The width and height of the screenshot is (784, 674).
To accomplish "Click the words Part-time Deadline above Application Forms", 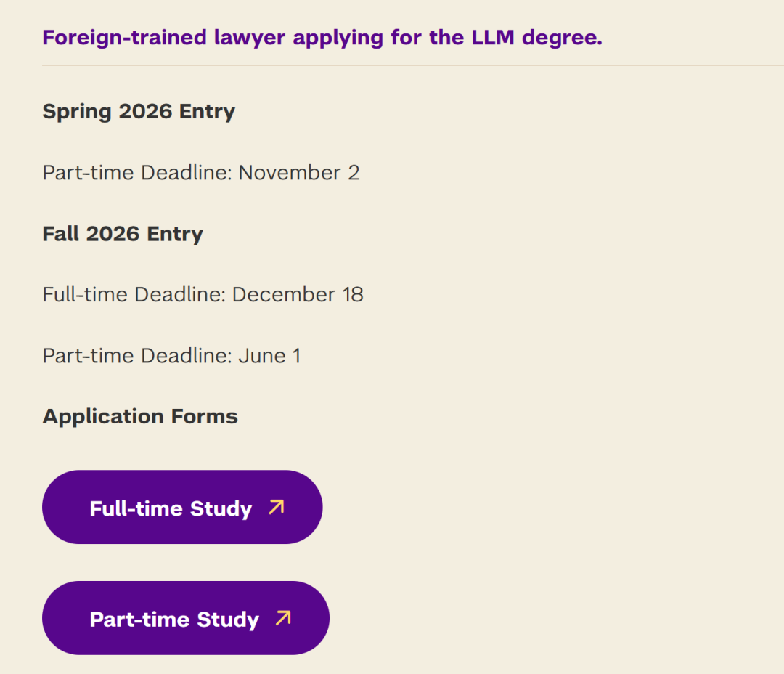I will (136, 356).
